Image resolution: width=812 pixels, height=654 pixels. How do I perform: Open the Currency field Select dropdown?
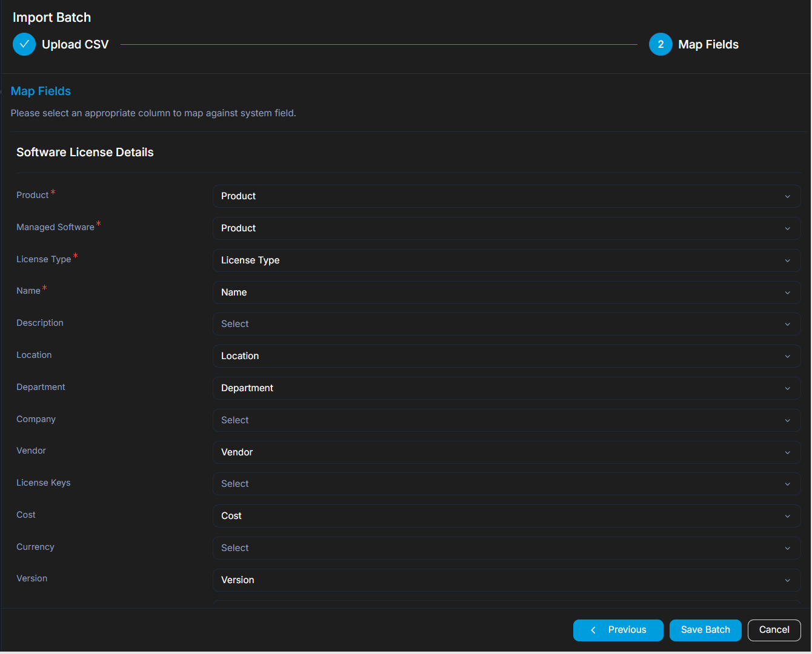[x=507, y=548]
